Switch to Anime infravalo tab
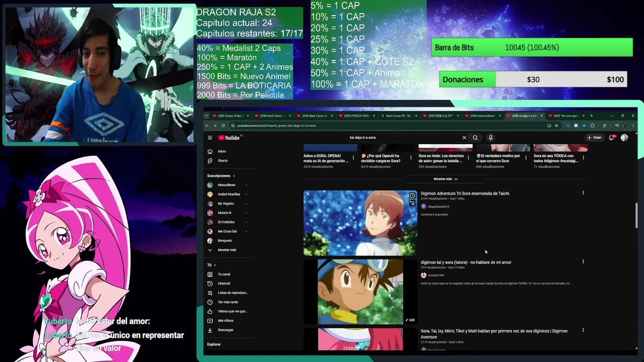The height and width of the screenshot is (362, 644). [x=484, y=116]
